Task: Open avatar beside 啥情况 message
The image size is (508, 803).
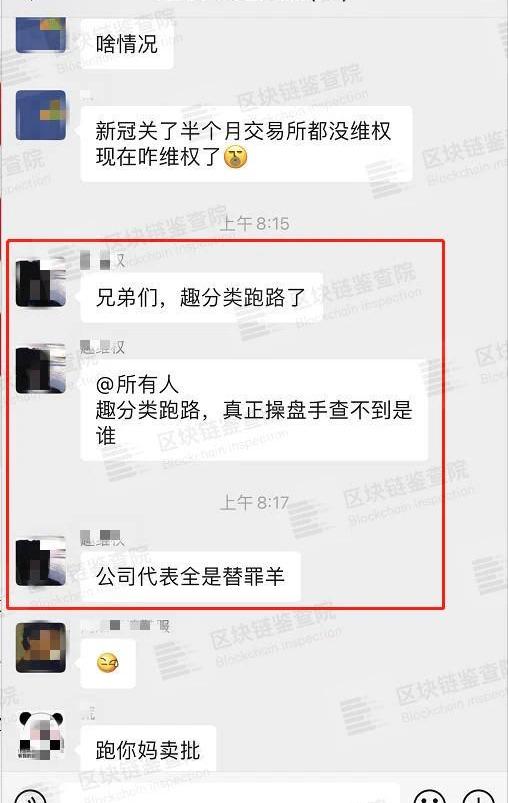Action: 40,34
